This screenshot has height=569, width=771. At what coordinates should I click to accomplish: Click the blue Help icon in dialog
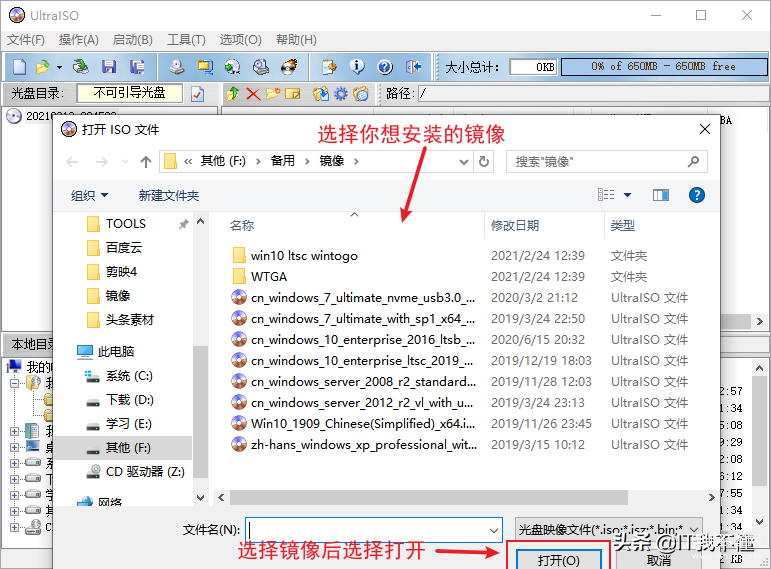point(696,195)
